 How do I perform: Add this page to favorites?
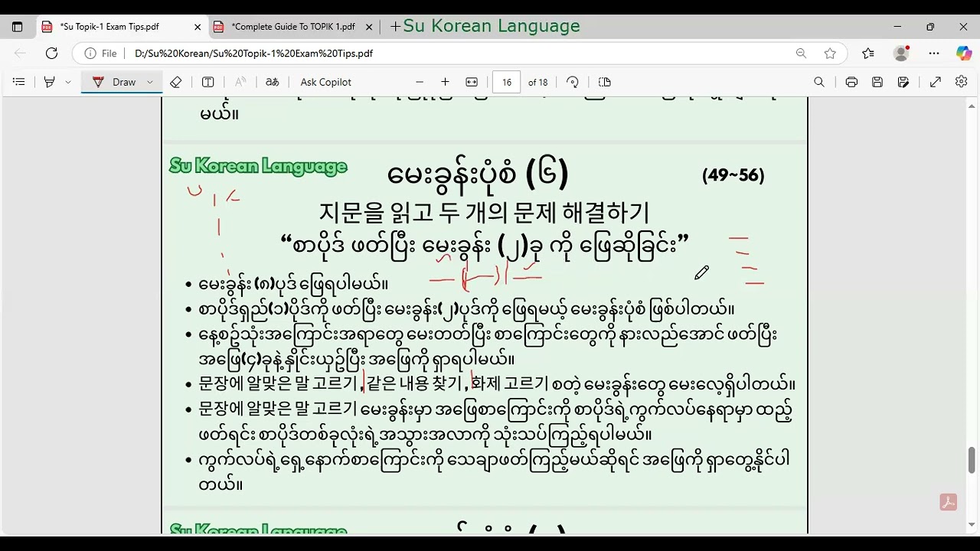(830, 54)
